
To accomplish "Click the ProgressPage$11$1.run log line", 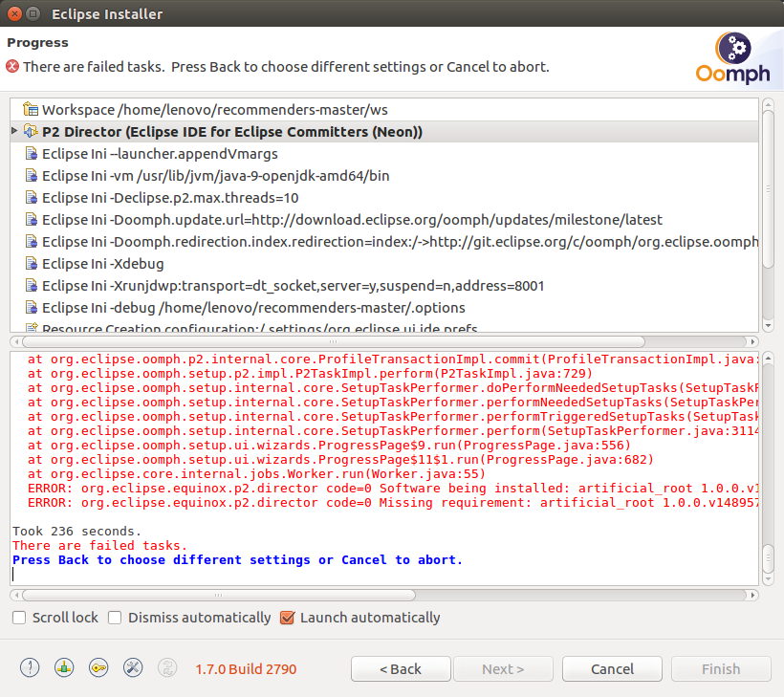I will click(x=341, y=460).
